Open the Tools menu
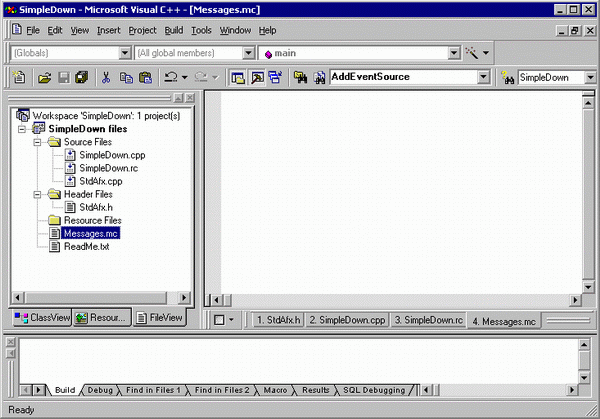 201,30
